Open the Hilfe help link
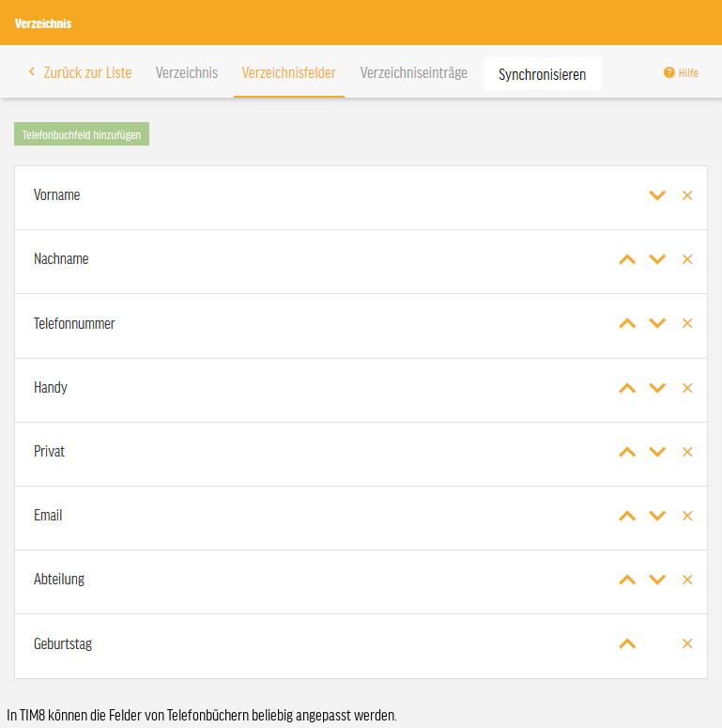The height and width of the screenshot is (728, 722). point(681,73)
